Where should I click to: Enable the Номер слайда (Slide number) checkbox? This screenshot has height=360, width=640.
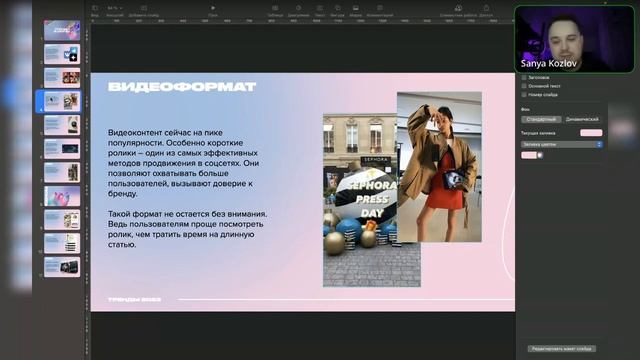pyautogui.click(x=524, y=95)
